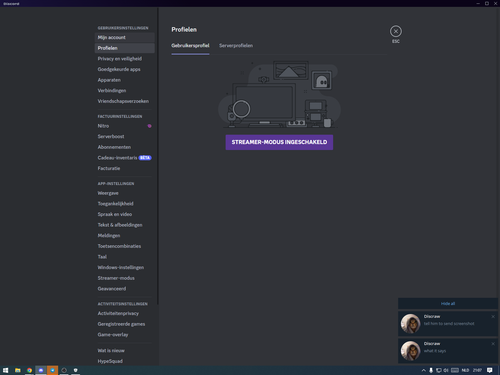
Task: Open Toetsencombinaties settings
Action: (x=125, y=246)
